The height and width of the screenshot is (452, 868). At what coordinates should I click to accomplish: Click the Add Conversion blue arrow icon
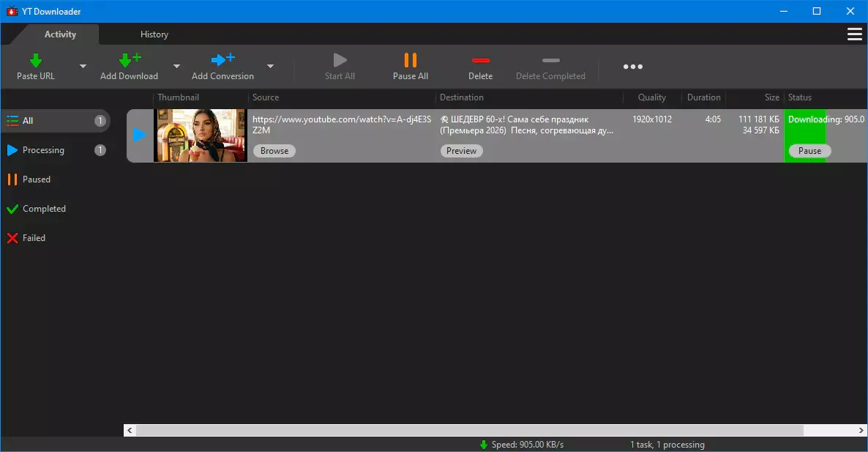click(x=222, y=60)
